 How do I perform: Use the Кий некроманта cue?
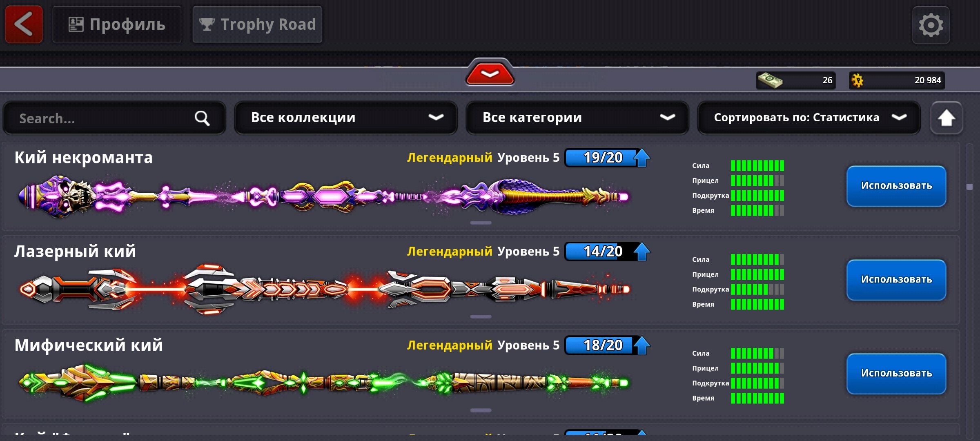point(896,186)
